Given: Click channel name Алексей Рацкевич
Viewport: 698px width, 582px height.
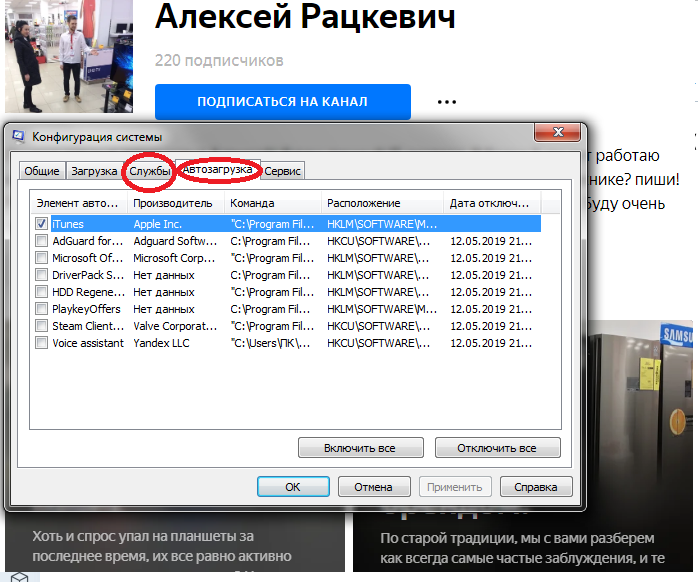Looking at the screenshot, I should (x=305, y=17).
